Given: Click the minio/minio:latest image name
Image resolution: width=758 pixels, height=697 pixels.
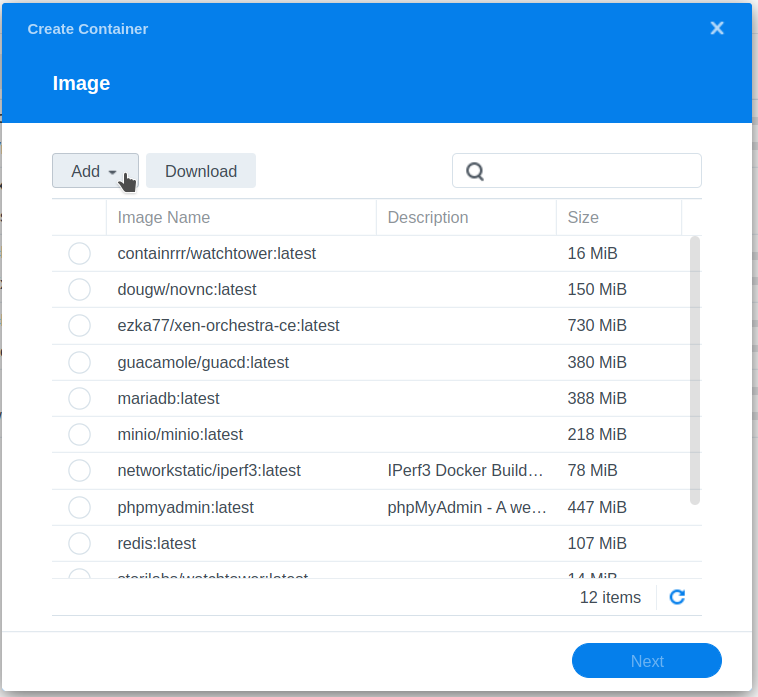Looking at the screenshot, I should (180, 434).
